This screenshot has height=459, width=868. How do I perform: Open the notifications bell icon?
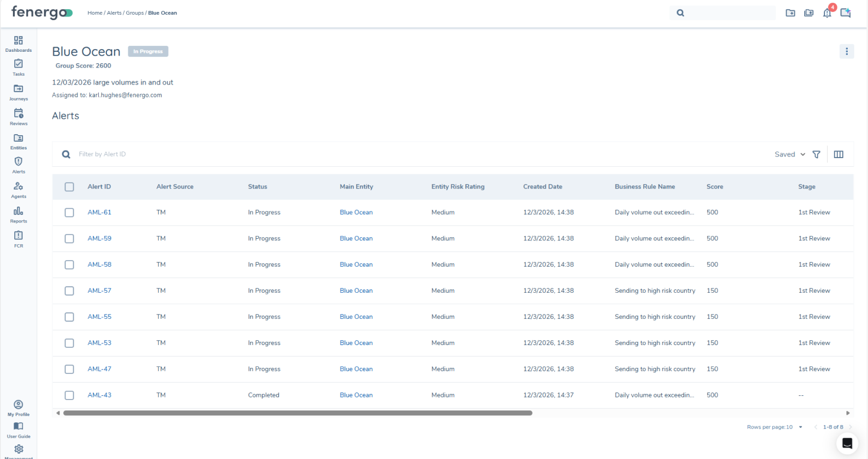click(x=827, y=13)
